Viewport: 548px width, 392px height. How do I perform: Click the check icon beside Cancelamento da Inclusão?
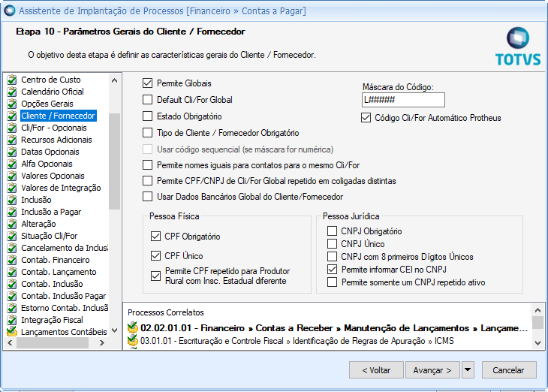(12, 248)
